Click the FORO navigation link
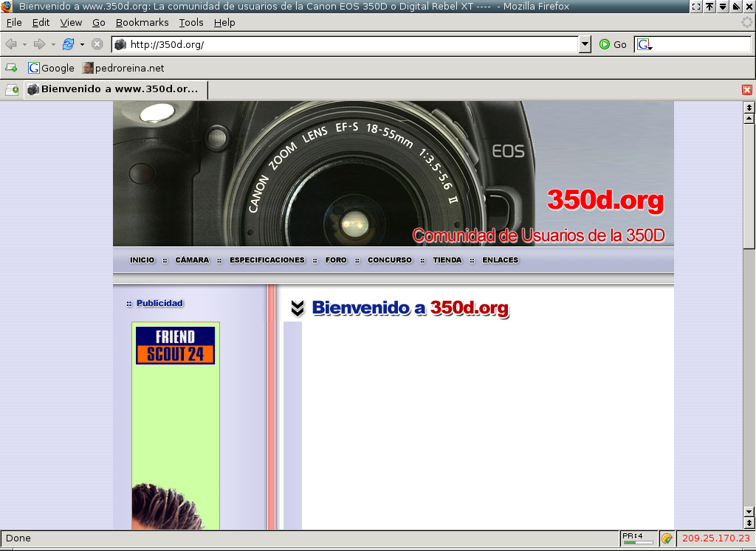The height and width of the screenshot is (551, 756). (x=336, y=260)
